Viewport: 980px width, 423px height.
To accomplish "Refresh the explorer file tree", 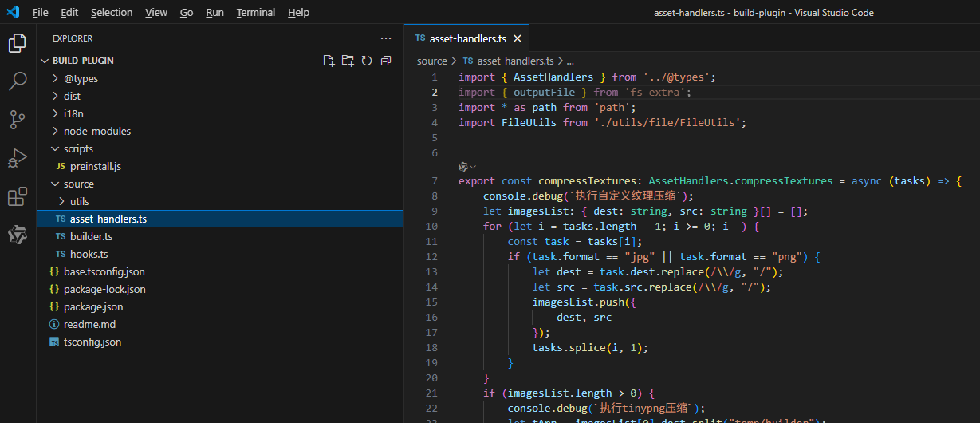I will pos(367,61).
